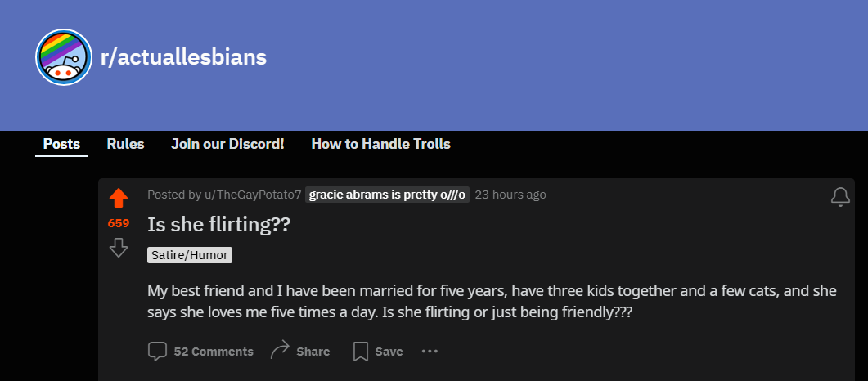Image resolution: width=868 pixels, height=381 pixels.
Task: Click the Share arrow icon
Action: [x=281, y=350]
